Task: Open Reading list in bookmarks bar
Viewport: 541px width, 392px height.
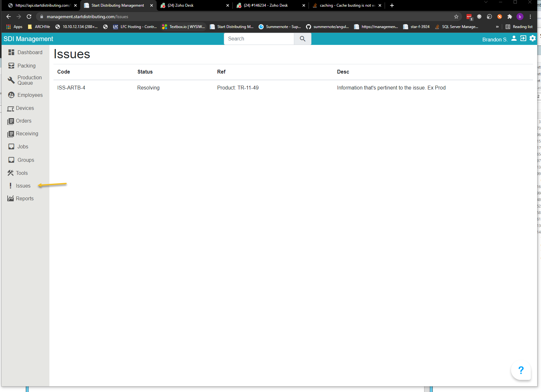Action: 519,27
